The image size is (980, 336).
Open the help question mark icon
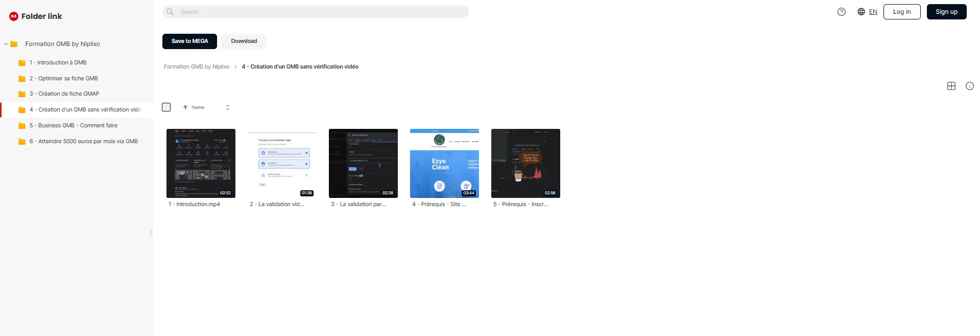(842, 12)
